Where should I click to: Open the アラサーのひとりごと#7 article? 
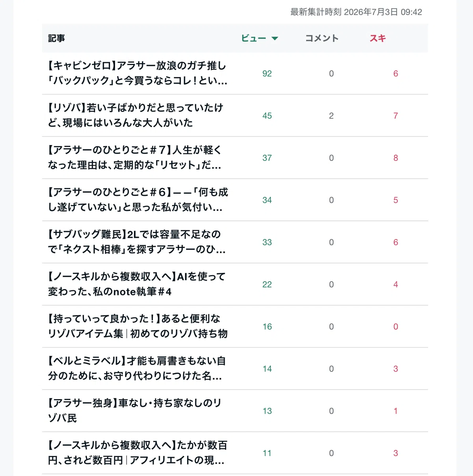(x=134, y=157)
